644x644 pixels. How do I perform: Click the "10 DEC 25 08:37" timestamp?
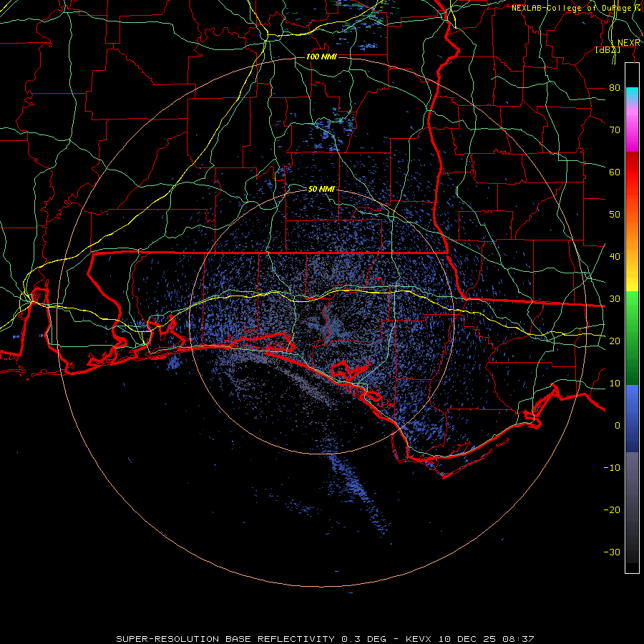[x=487, y=639]
